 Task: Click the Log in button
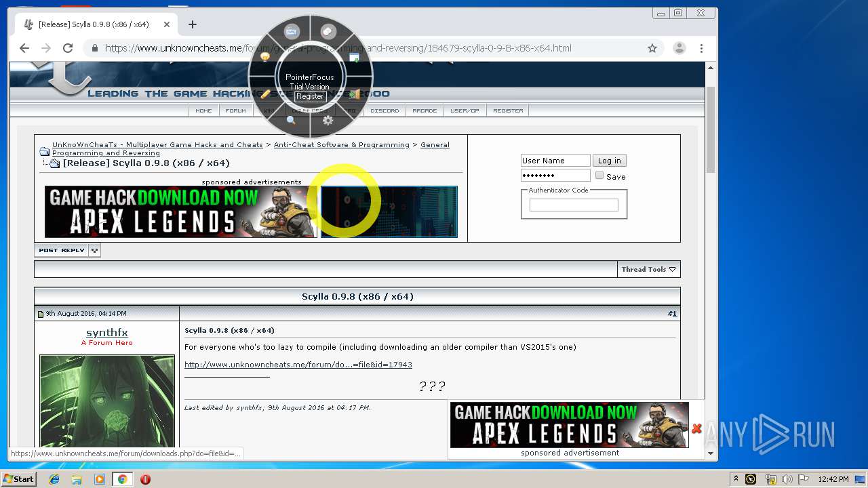click(x=609, y=161)
